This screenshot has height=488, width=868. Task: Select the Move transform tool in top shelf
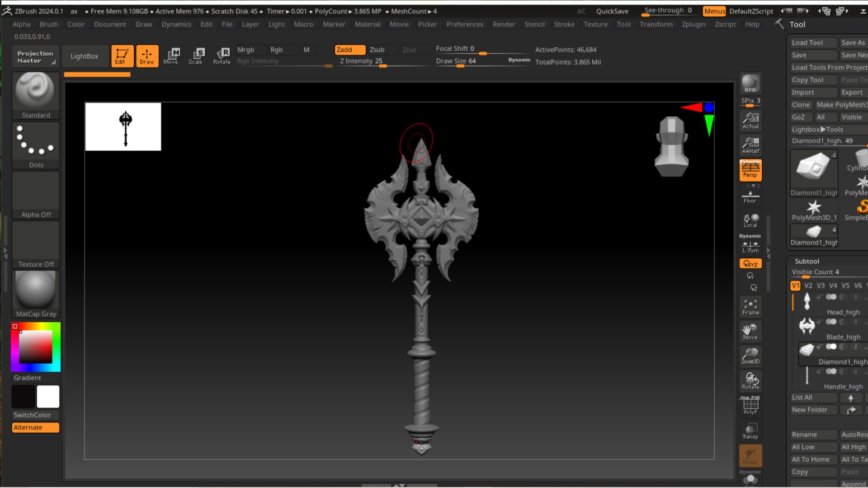point(171,56)
